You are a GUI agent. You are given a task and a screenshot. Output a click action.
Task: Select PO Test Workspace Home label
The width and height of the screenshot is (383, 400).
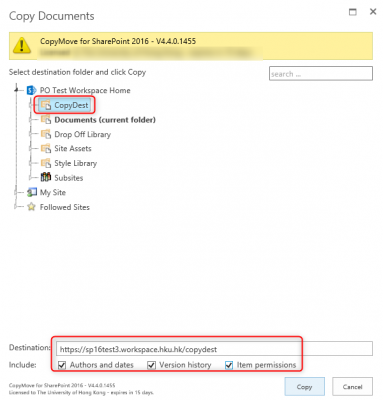coord(85,90)
